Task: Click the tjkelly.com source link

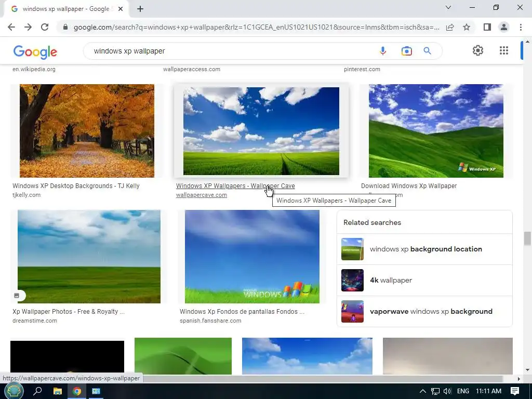Action: (x=26, y=195)
